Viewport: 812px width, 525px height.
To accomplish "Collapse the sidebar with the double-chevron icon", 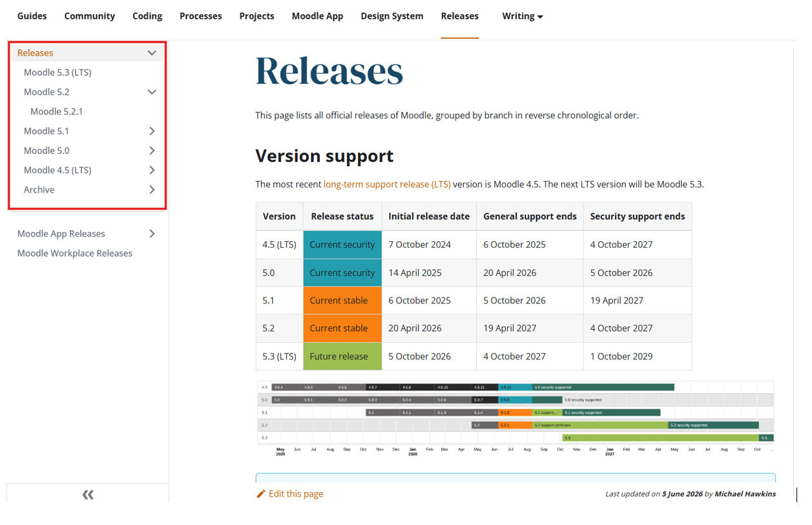I will (x=88, y=495).
